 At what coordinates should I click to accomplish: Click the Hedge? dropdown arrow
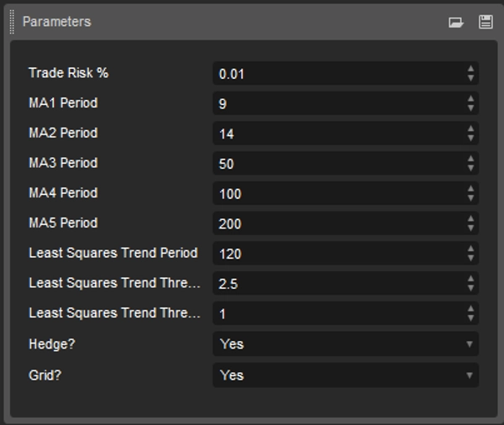(x=470, y=344)
